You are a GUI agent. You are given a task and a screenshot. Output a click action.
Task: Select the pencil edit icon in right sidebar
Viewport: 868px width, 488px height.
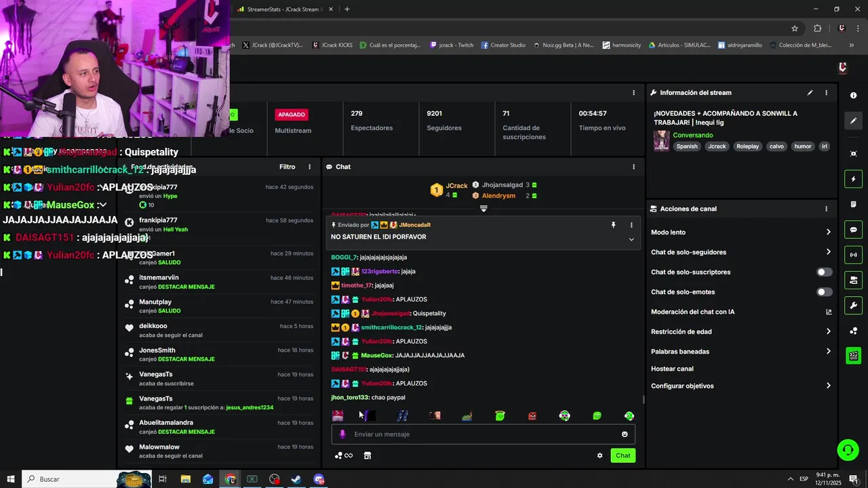point(853,121)
